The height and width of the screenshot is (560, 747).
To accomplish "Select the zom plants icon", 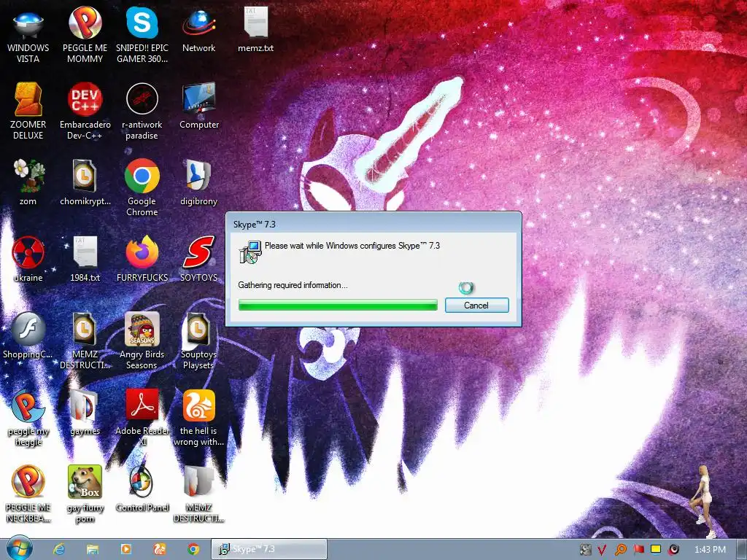I will point(28,182).
